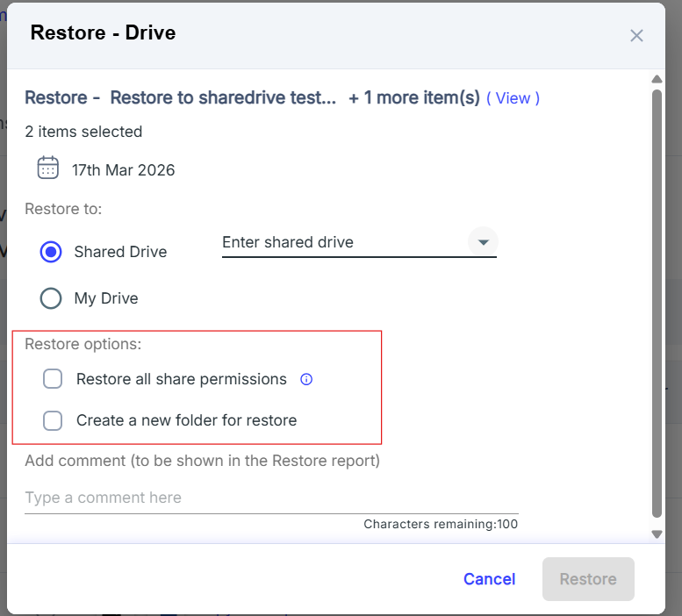The height and width of the screenshot is (616, 682).
Task: Click the Restore to sharedrive test item name
Action: [x=223, y=98]
